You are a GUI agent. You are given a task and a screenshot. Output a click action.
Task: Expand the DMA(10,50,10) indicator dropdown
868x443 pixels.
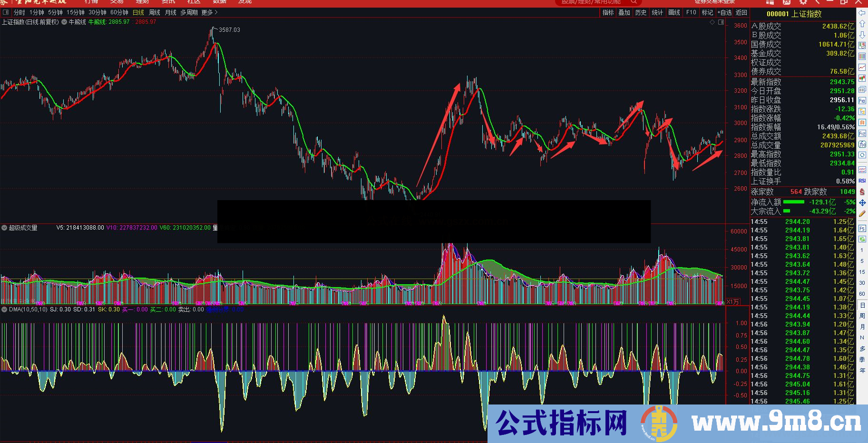[x=4, y=309]
